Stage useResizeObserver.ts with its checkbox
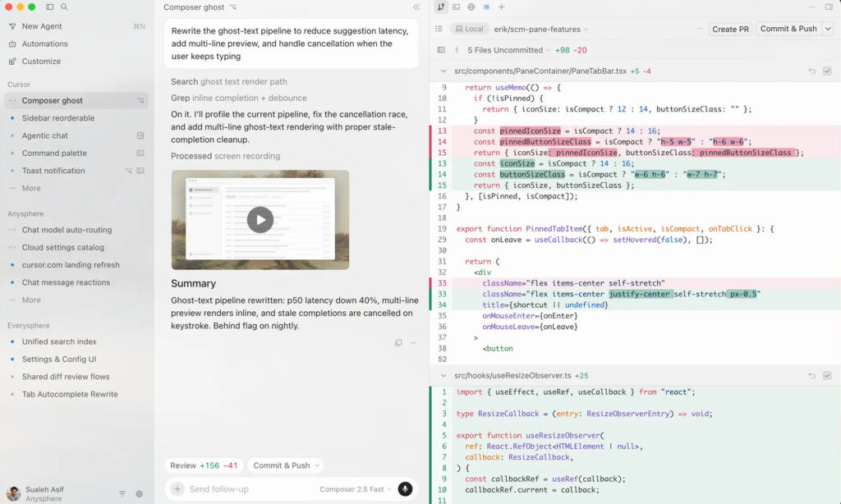The width and height of the screenshot is (841, 504). 827,375
